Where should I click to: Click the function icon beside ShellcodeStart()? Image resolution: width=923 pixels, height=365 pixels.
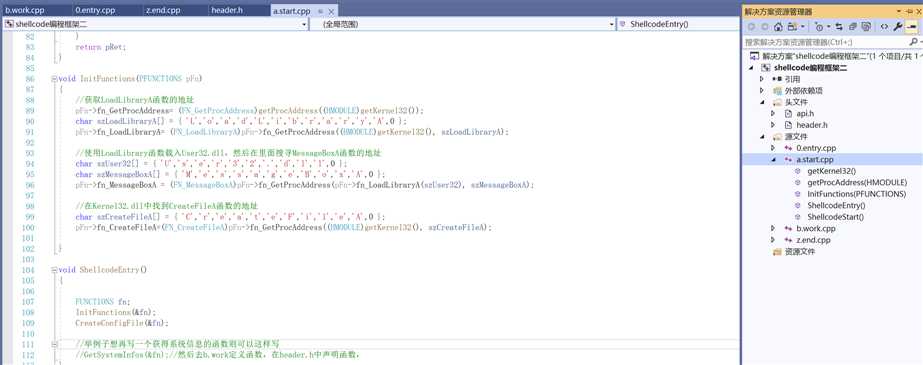(x=798, y=217)
